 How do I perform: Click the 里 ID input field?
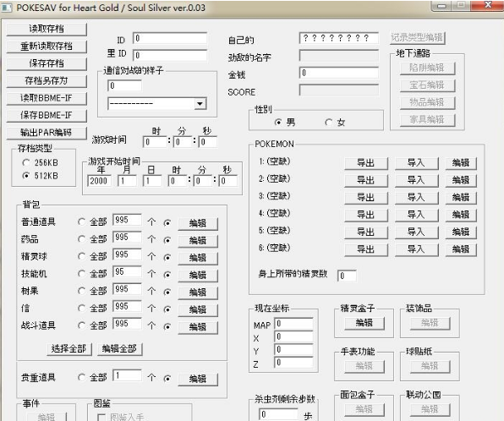pos(170,55)
